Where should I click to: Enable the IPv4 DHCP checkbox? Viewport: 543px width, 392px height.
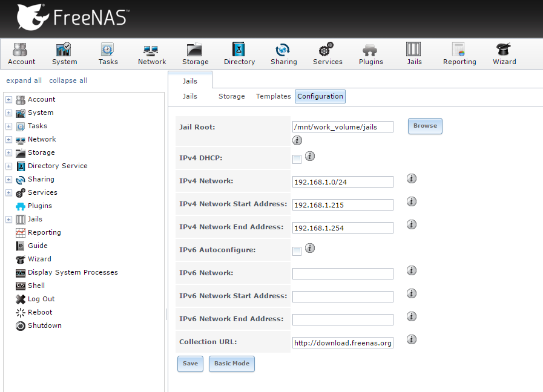[297, 159]
